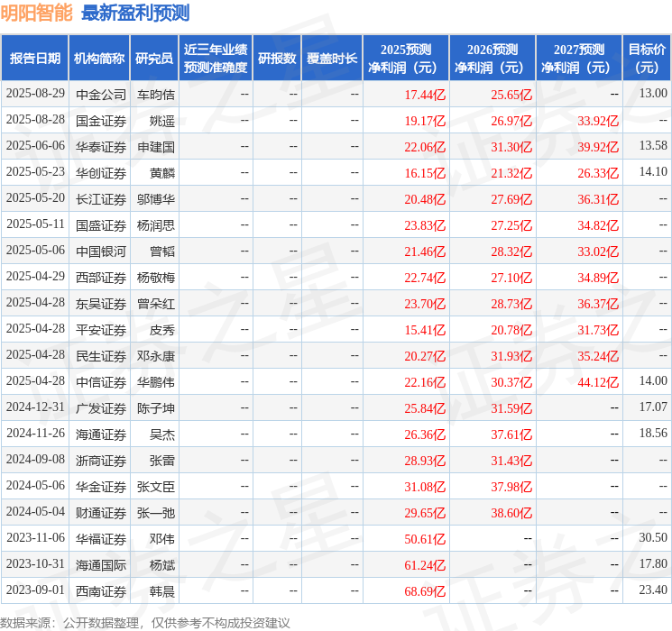The image size is (672, 631).
Task: Select institution cell 西部证券
Action: [x=101, y=278]
